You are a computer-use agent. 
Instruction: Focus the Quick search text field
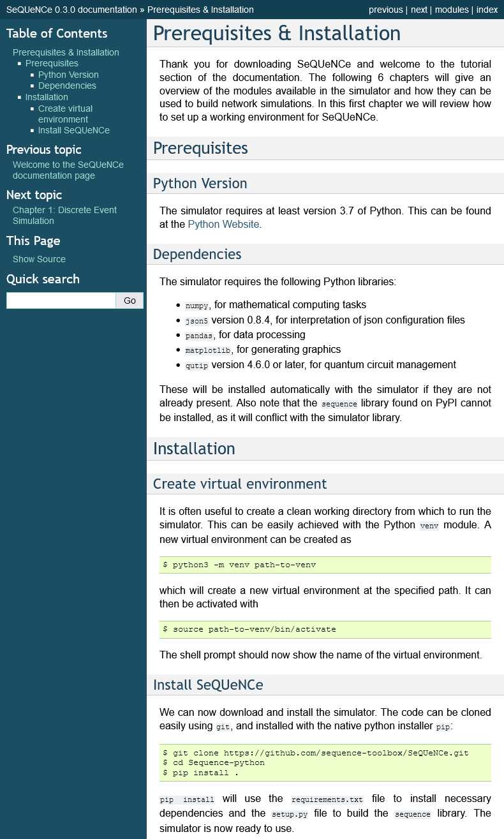click(61, 301)
